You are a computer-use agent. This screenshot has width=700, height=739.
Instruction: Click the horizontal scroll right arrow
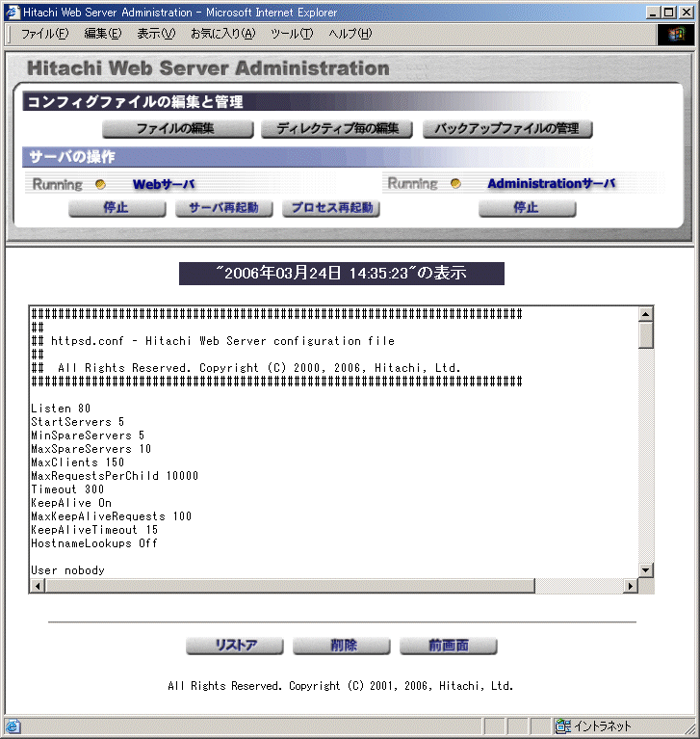coord(631,586)
